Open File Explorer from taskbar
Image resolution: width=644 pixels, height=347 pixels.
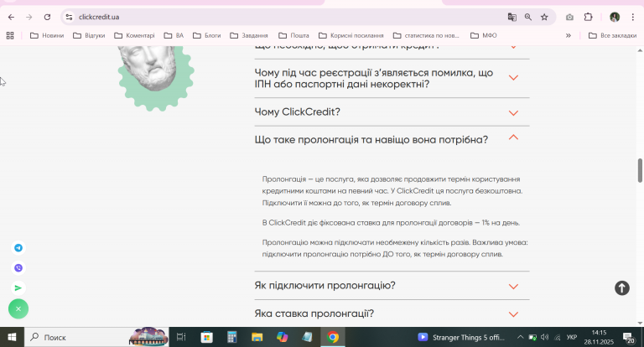tap(257, 337)
